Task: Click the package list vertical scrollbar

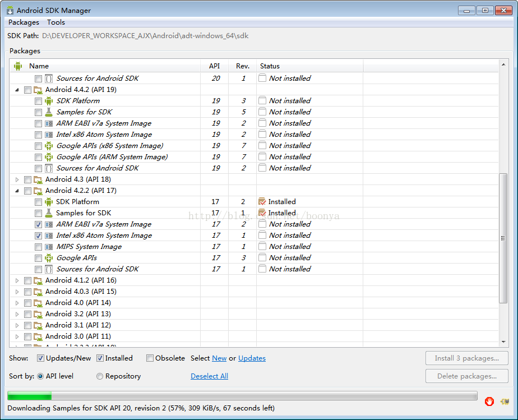Action: click(503, 238)
